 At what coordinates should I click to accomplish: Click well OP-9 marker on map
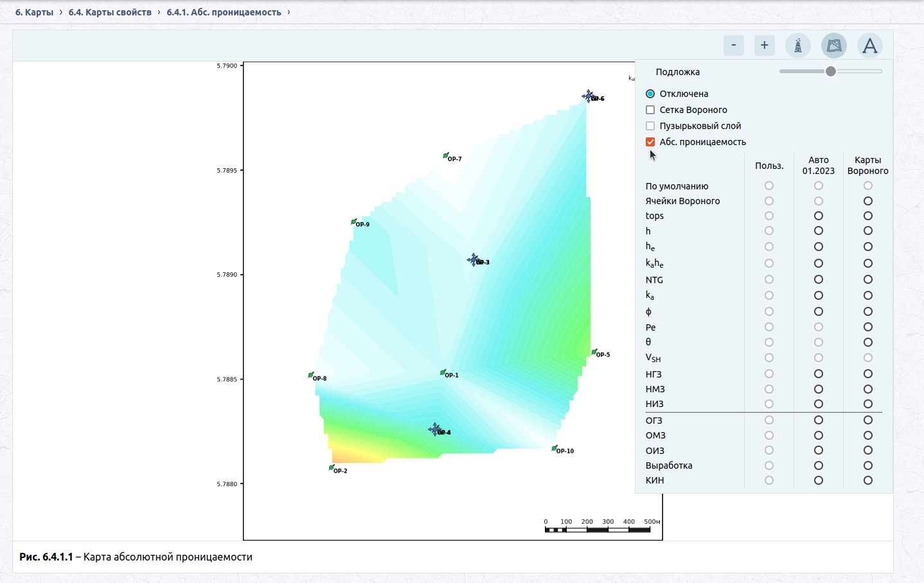(x=353, y=222)
